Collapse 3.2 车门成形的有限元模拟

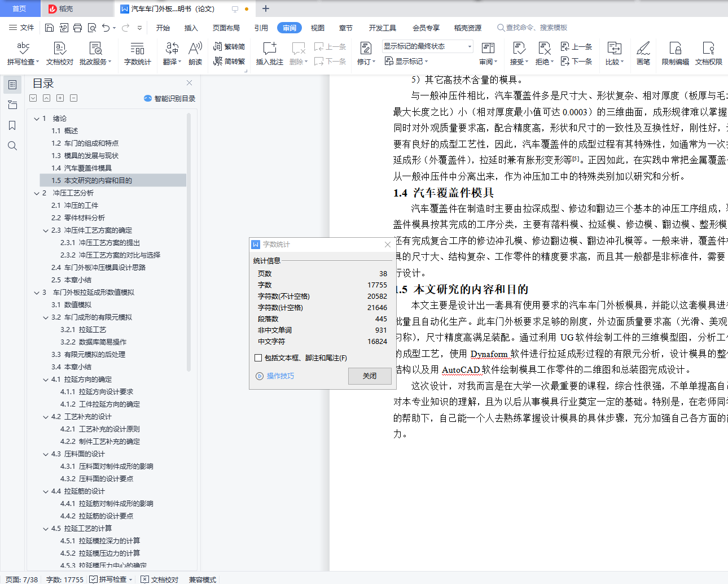click(x=46, y=317)
